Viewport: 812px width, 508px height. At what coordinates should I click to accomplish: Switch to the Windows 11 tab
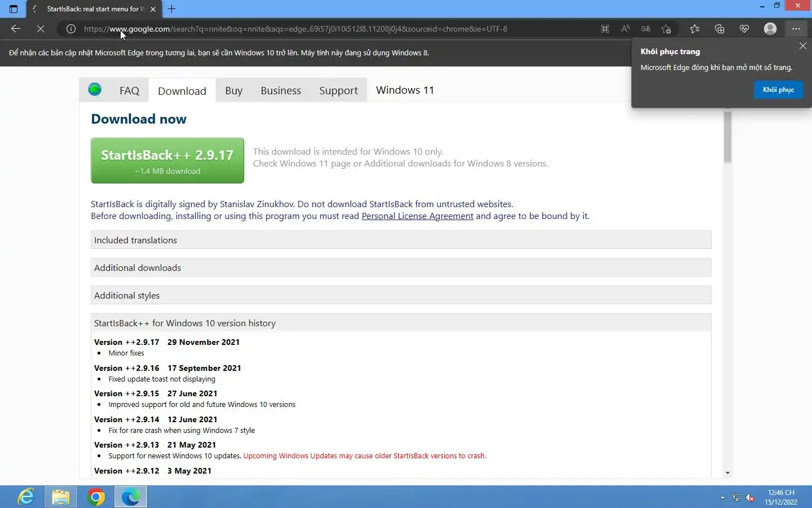point(405,90)
